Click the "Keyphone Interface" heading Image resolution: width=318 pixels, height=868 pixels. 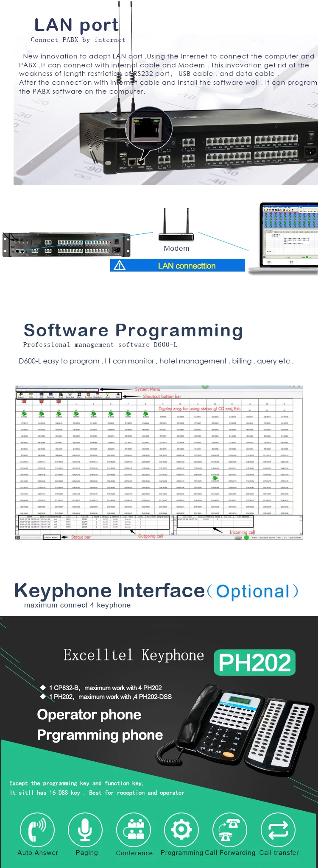pyautogui.click(x=109, y=590)
